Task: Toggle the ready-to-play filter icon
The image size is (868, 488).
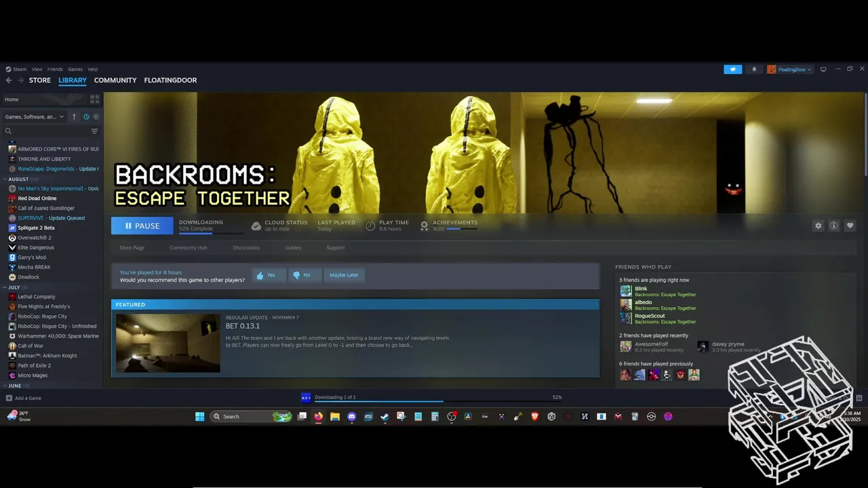Action: point(96,117)
